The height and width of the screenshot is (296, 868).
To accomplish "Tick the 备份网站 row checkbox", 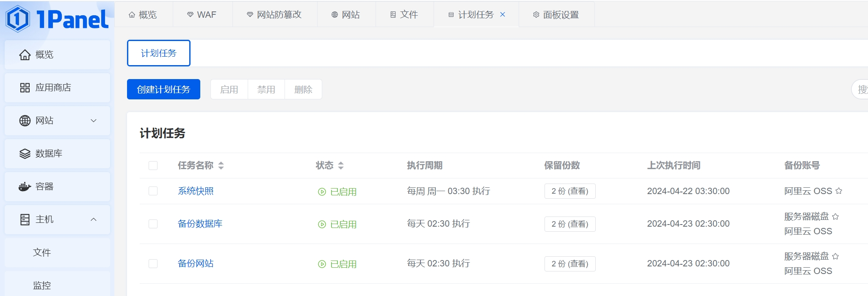I will click(153, 264).
